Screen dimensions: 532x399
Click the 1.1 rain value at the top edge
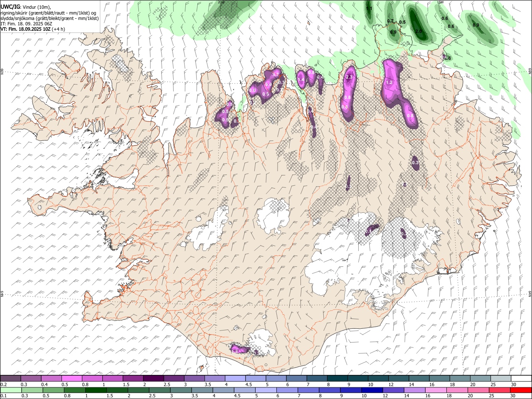pyautogui.click(x=369, y=8)
